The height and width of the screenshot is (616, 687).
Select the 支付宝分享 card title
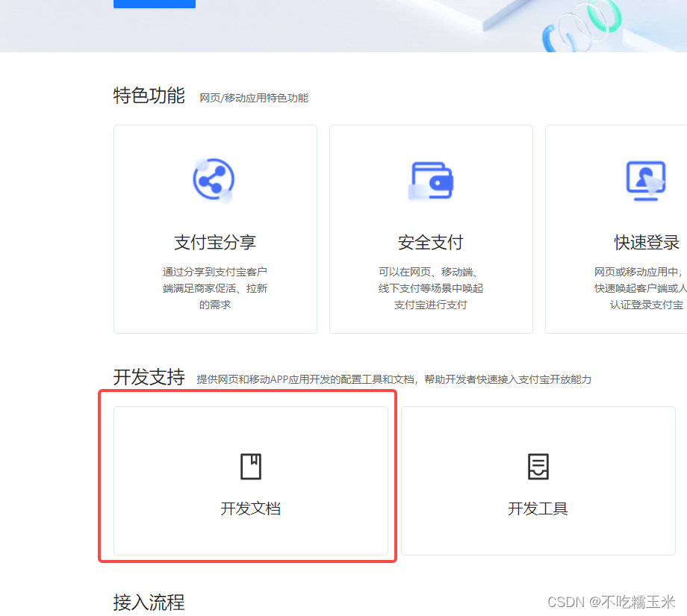click(x=215, y=242)
